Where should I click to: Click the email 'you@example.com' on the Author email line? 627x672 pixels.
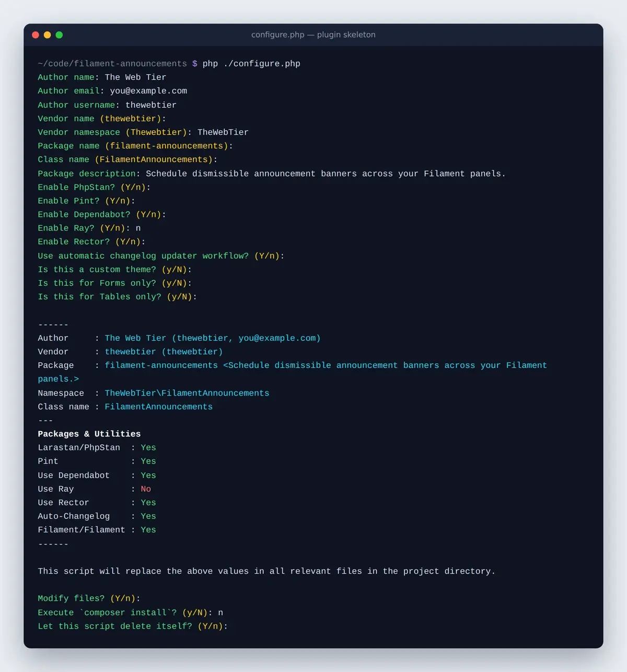tap(148, 91)
